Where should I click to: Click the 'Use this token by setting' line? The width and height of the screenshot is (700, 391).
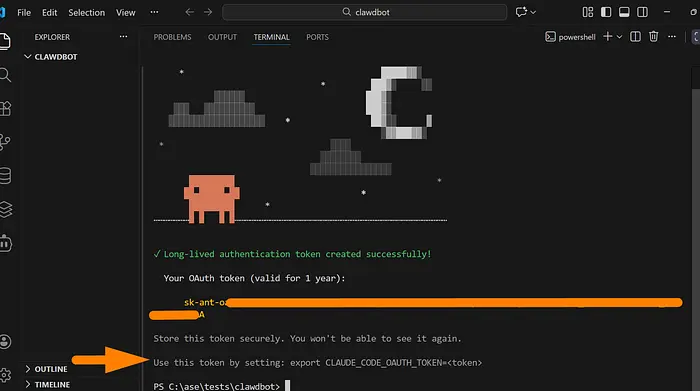pos(317,362)
